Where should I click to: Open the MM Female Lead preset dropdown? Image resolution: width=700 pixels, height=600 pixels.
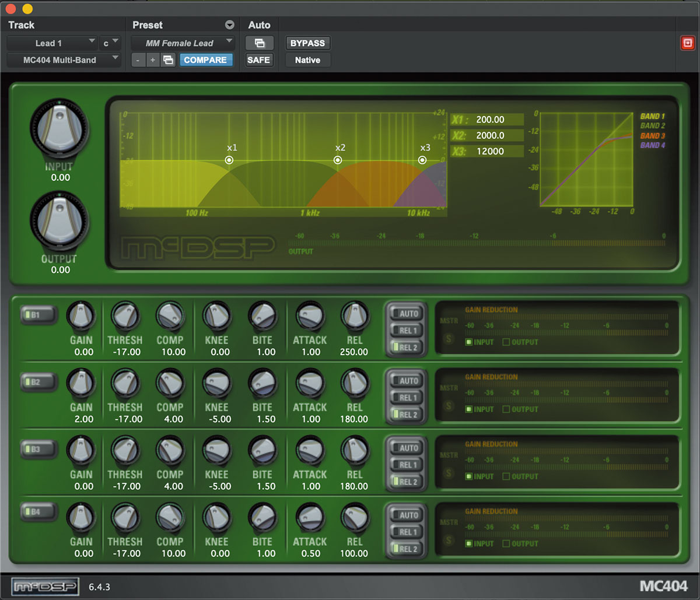click(x=183, y=43)
